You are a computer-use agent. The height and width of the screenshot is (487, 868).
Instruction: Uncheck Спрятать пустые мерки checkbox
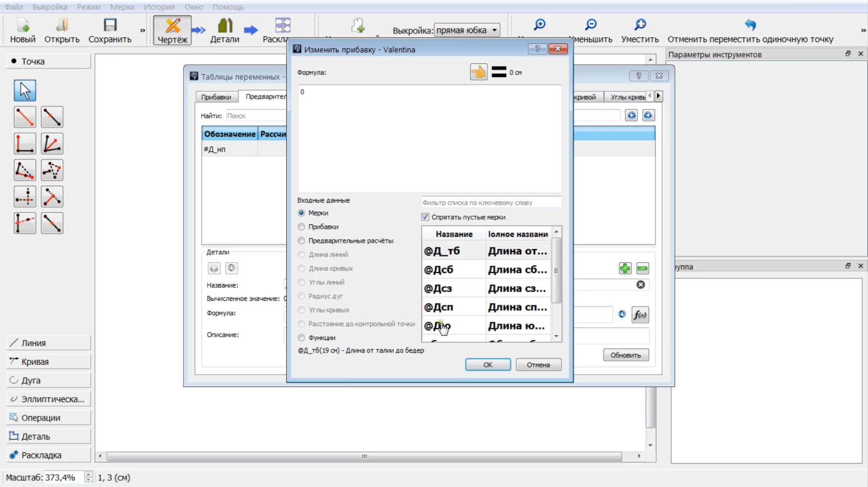(425, 217)
